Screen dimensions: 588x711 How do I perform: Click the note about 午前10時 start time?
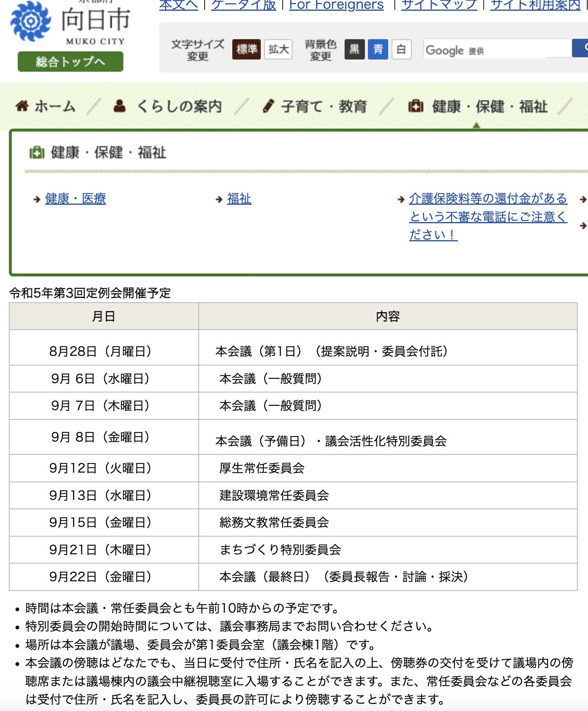click(182, 608)
